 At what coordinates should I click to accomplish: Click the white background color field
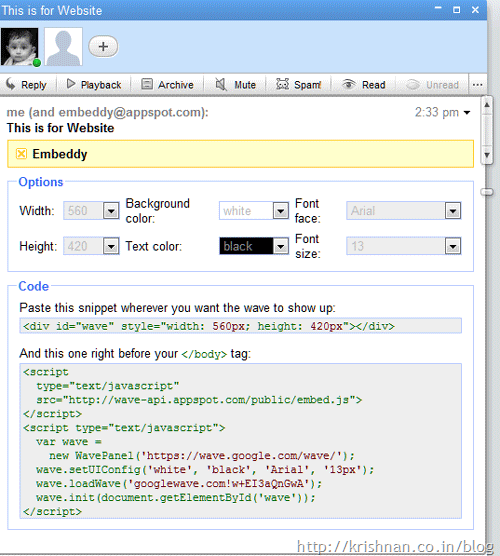246,211
